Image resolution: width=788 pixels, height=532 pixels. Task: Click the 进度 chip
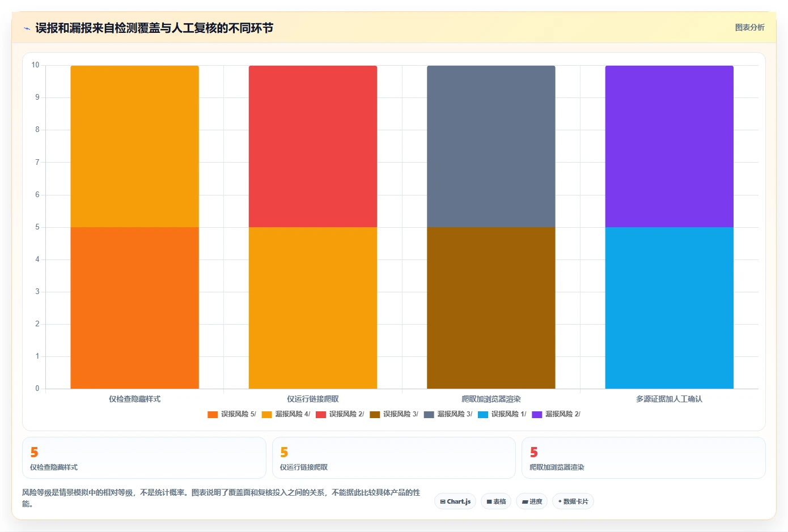[532, 501]
